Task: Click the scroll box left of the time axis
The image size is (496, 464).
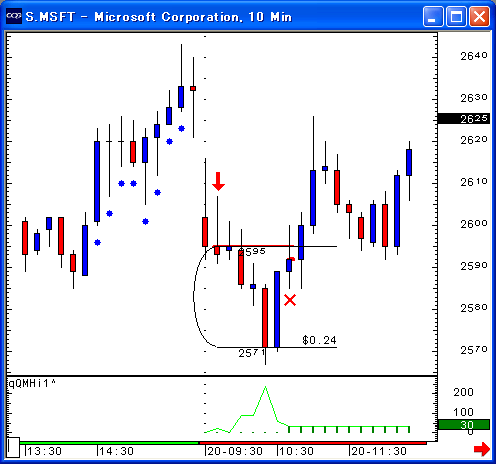Action: point(13,448)
